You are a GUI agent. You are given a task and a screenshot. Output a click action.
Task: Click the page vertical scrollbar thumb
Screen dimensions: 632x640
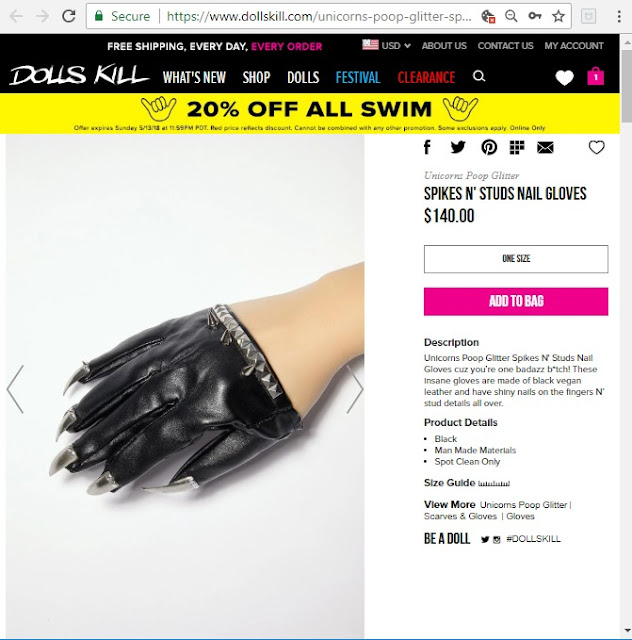[x=626, y=86]
